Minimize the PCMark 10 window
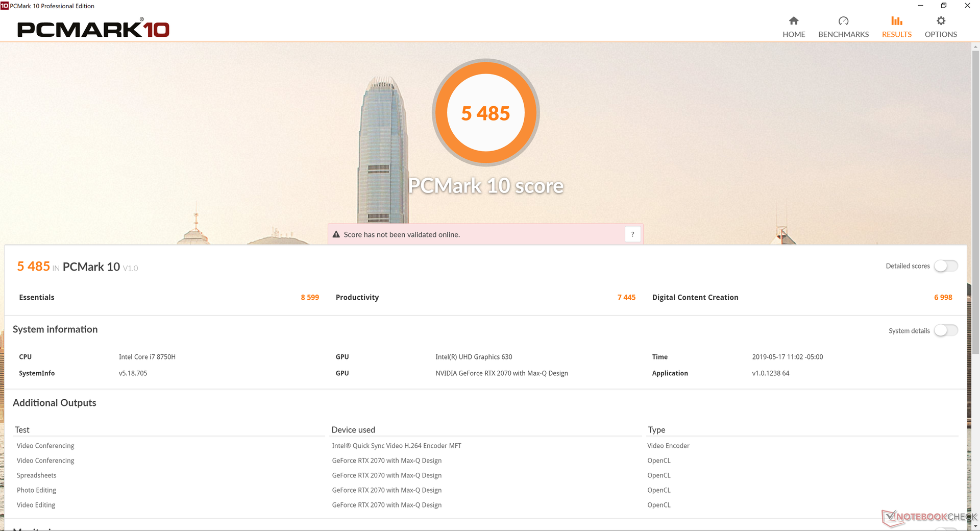The height and width of the screenshot is (531, 980). click(920, 6)
